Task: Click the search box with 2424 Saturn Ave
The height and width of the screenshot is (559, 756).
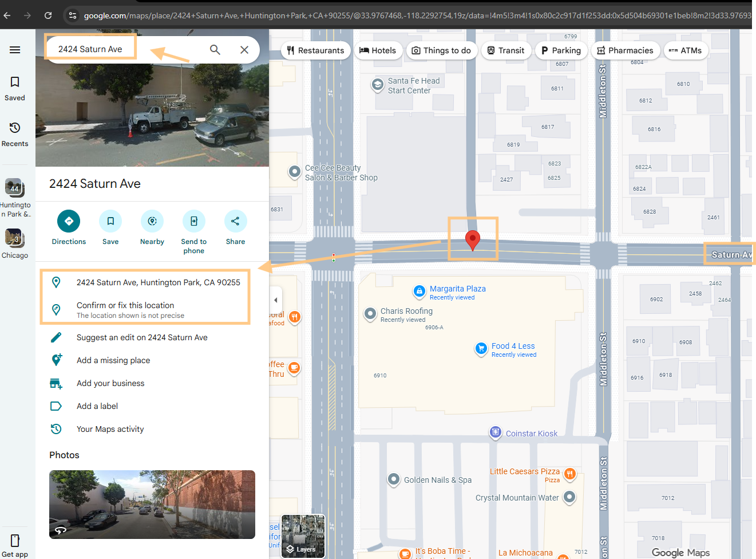Action: coord(114,49)
